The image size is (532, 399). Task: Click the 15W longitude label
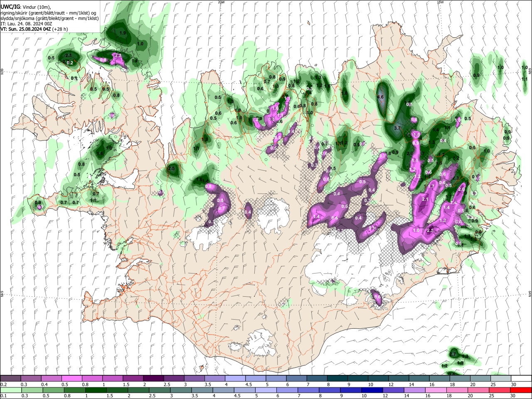(440, 2)
